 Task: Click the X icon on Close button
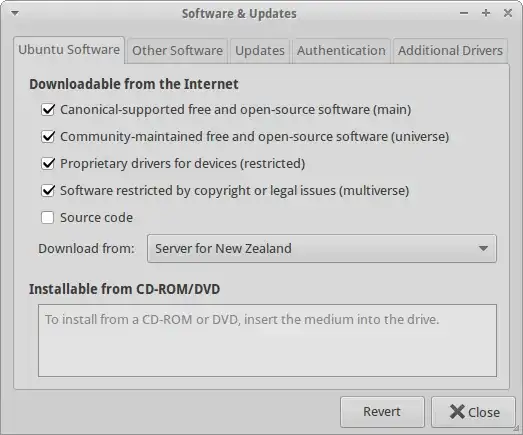pos(457,412)
